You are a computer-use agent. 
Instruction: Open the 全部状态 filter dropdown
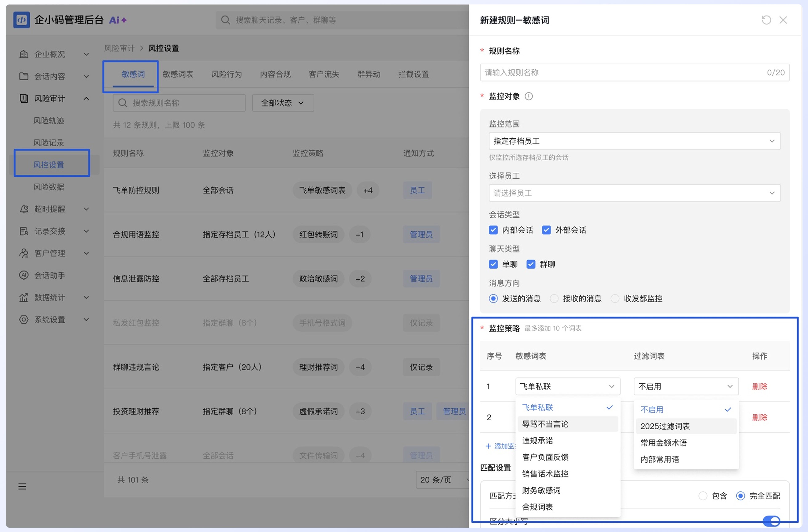pyautogui.click(x=283, y=103)
